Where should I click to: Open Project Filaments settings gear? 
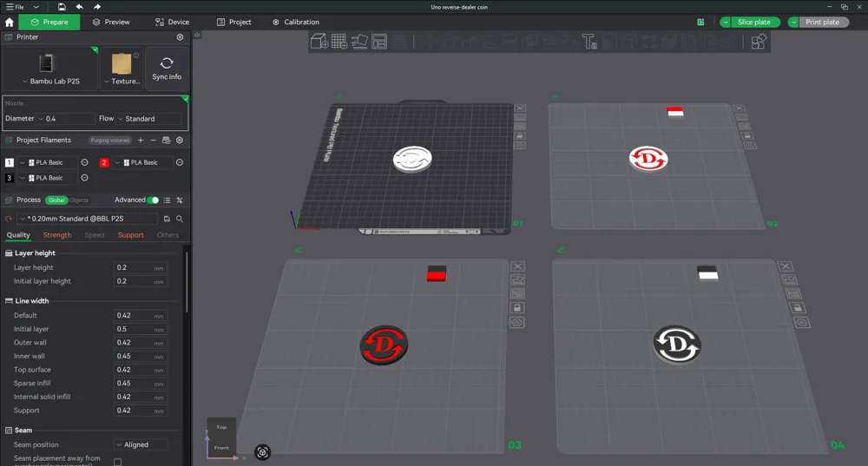tap(180, 140)
